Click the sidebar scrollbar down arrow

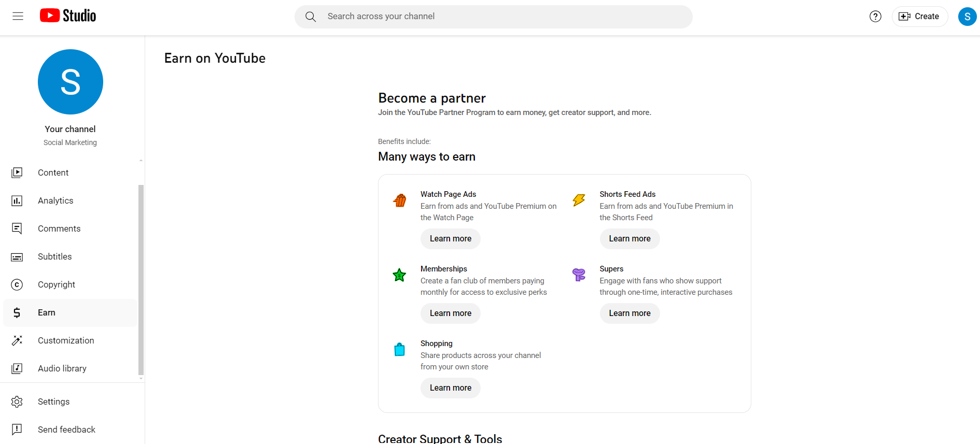(141, 379)
